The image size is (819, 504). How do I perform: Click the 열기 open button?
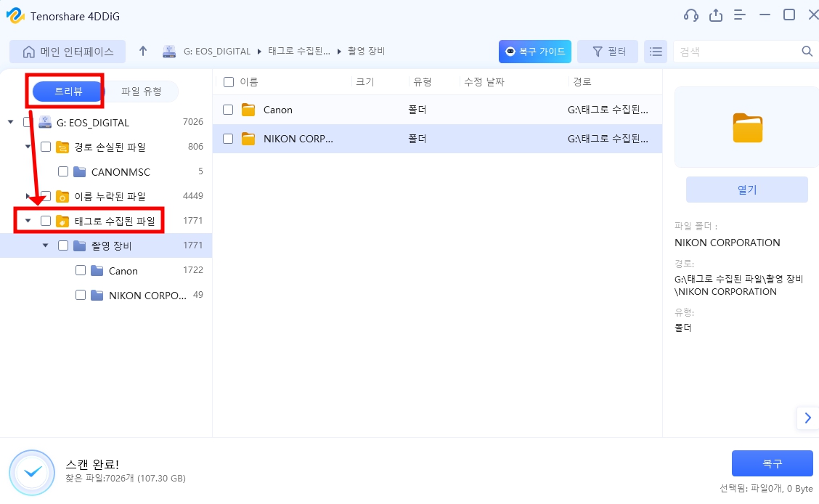(x=747, y=190)
